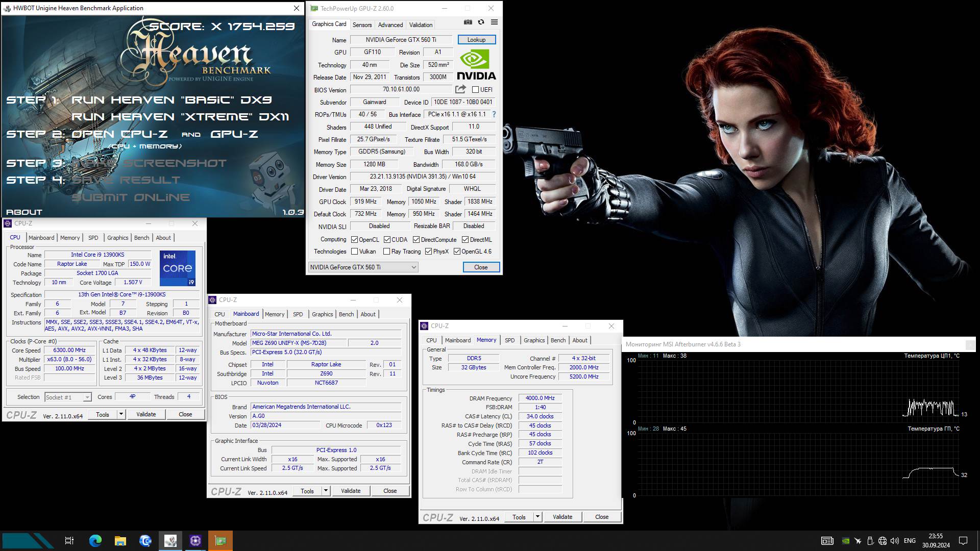
Task: Click the GPU-Z title bar app icon
Action: (314, 8)
